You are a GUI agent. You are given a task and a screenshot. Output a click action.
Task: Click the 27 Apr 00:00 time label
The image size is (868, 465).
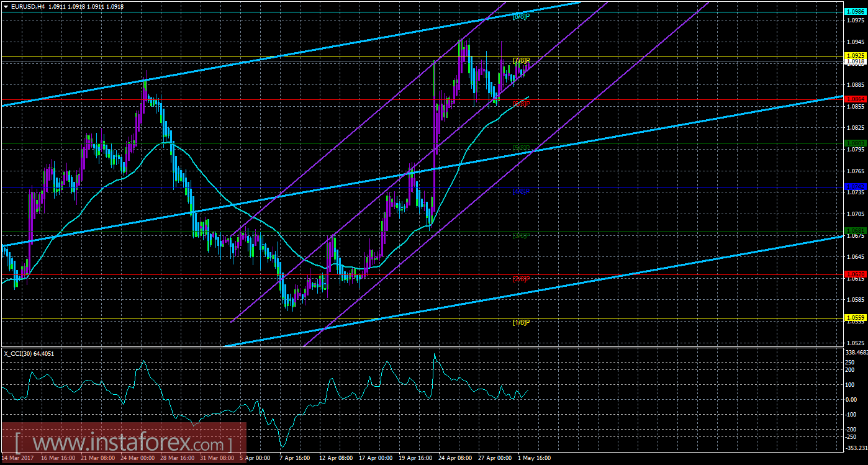(494, 458)
